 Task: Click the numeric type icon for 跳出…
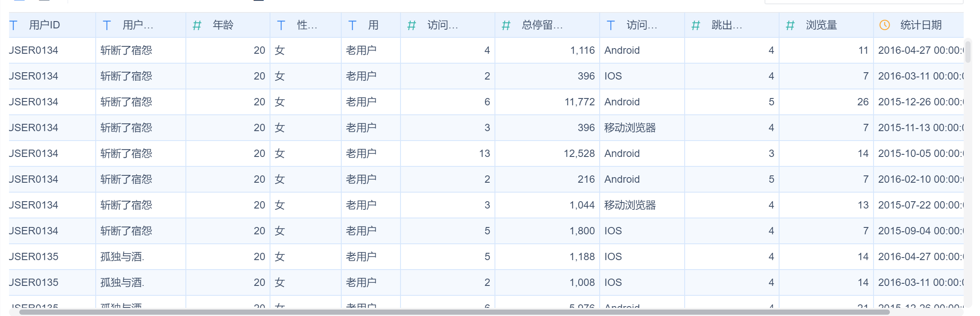coord(696,25)
